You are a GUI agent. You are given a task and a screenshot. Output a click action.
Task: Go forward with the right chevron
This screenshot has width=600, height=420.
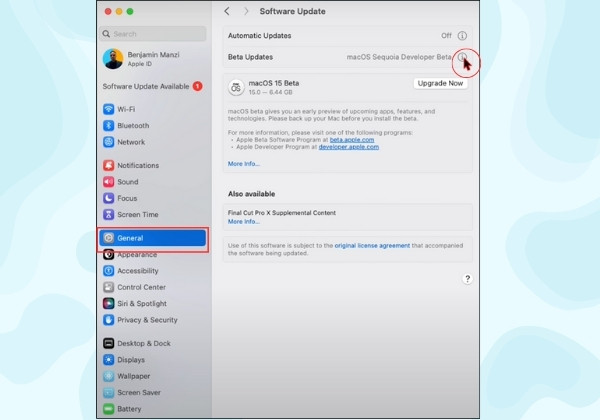246,11
